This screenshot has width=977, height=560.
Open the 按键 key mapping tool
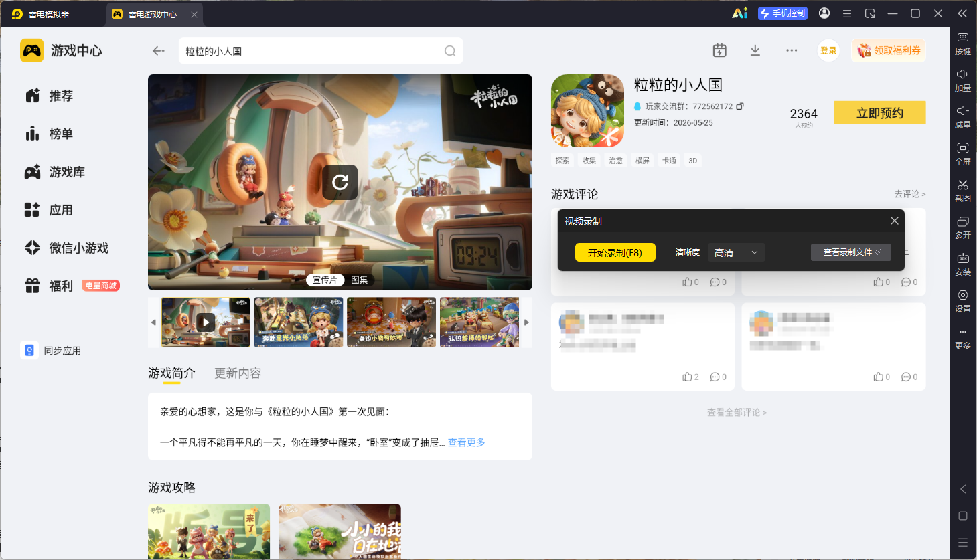coord(963,43)
